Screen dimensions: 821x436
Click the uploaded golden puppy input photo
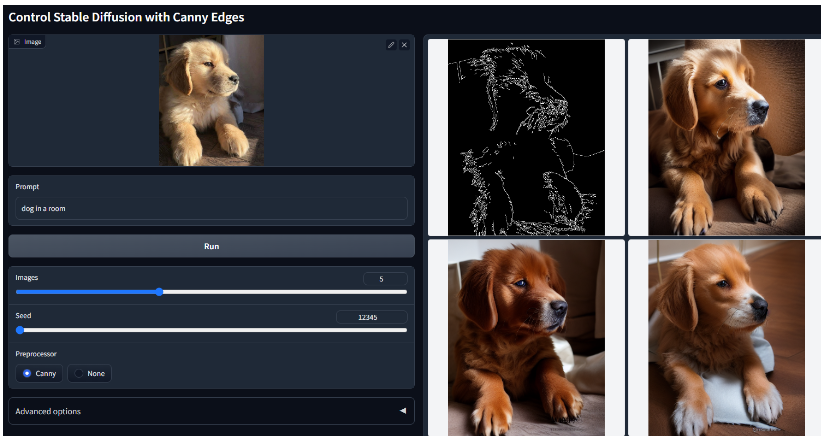click(211, 100)
